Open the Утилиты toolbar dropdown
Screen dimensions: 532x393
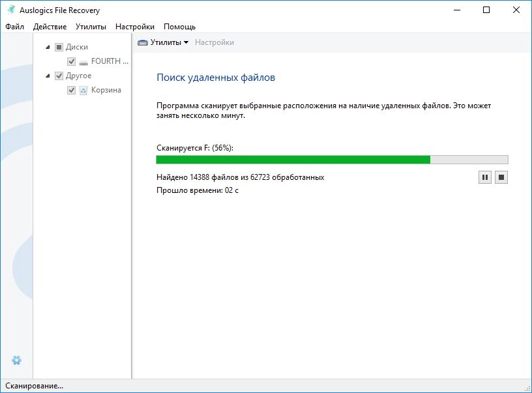click(x=163, y=42)
